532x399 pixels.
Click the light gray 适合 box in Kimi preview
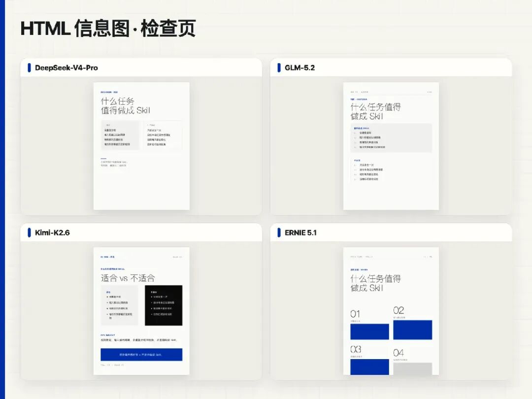(119, 305)
